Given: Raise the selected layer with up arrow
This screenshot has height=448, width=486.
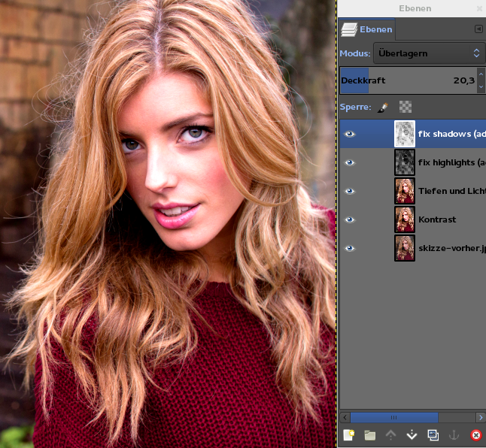Looking at the screenshot, I should pos(390,434).
